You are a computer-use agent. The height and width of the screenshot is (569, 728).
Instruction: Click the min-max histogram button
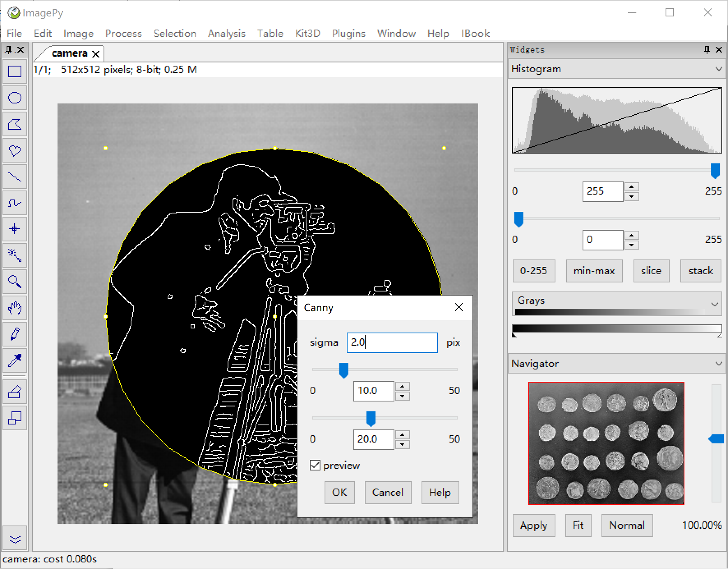pyautogui.click(x=594, y=271)
